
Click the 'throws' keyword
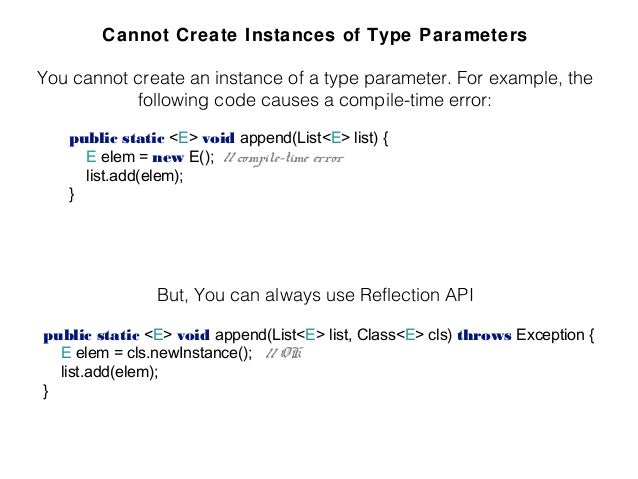[x=484, y=335]
